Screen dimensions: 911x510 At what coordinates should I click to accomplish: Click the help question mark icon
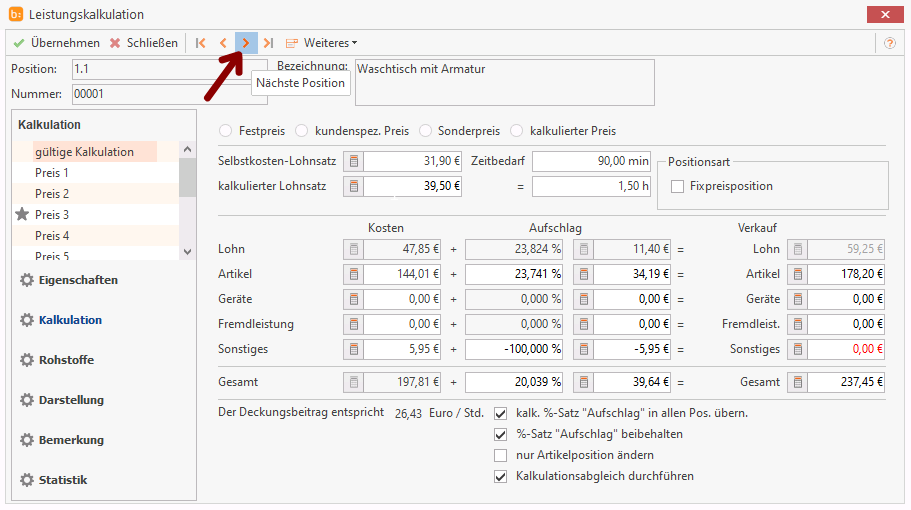coord(889,43)
